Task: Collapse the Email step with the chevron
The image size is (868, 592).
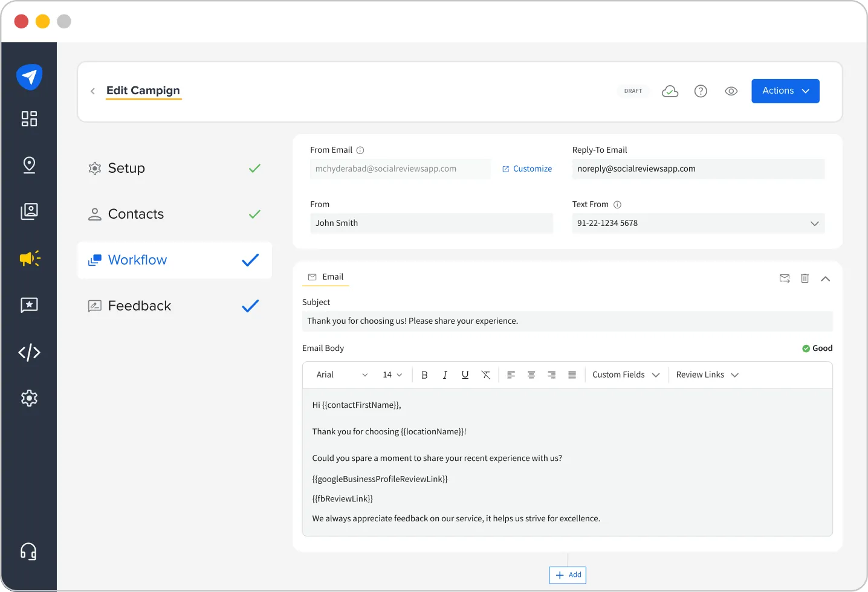Action: (826, 278)
